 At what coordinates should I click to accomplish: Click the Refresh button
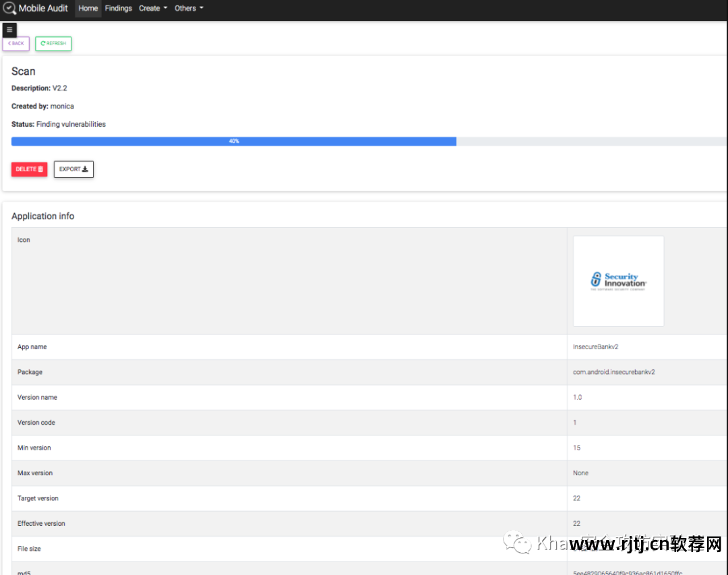53,44
